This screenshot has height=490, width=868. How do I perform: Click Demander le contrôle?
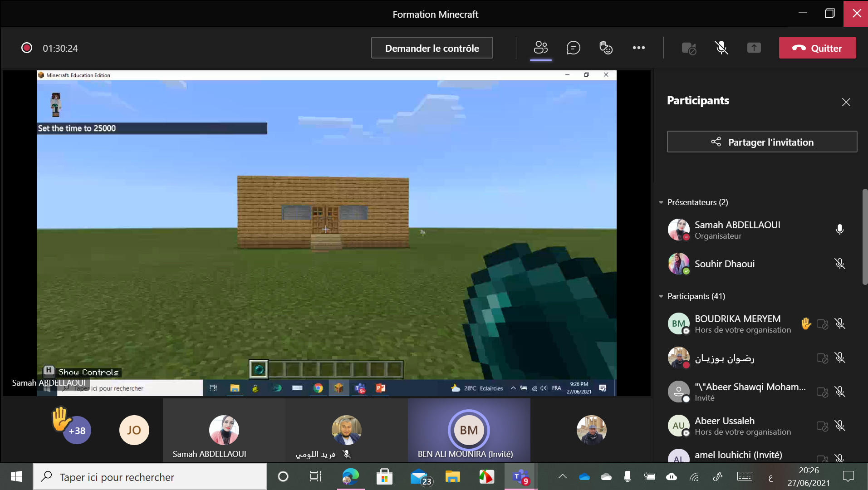click(432, 48)
